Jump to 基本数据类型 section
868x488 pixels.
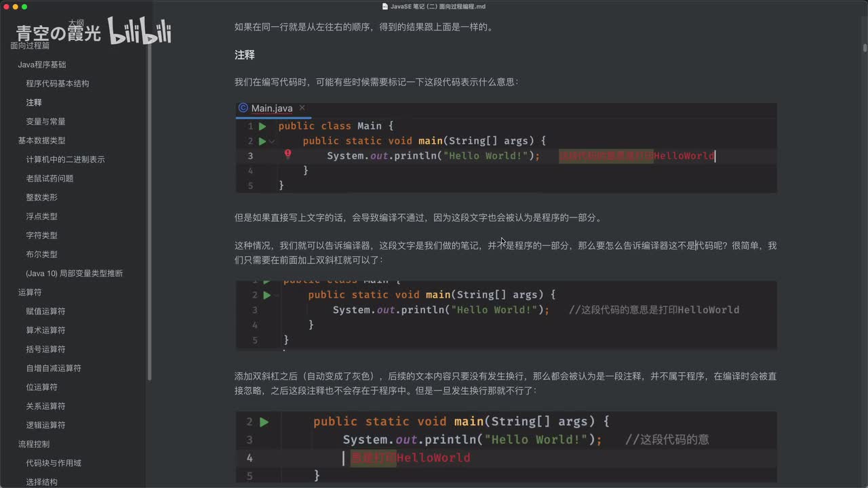click(42, 140)
